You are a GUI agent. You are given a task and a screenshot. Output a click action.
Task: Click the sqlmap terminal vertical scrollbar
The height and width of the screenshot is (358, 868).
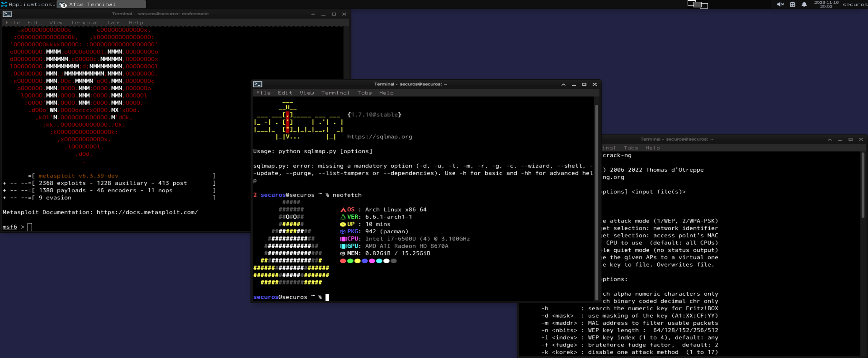(x=596, y=203)
